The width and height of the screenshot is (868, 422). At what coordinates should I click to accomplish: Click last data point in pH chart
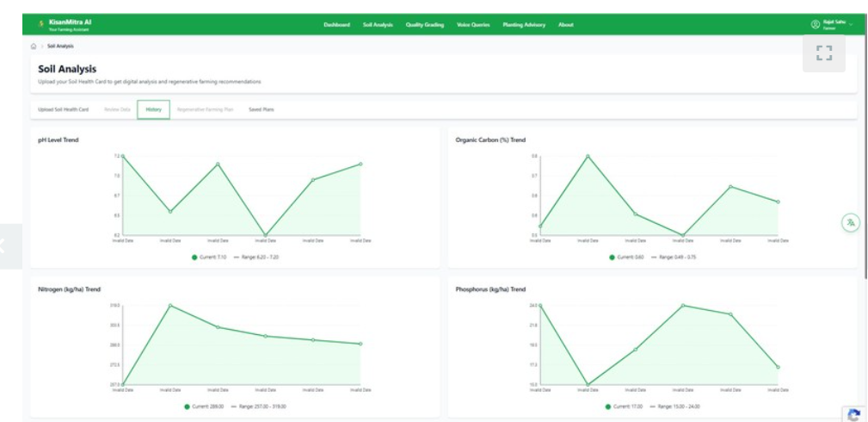point(360,164)
